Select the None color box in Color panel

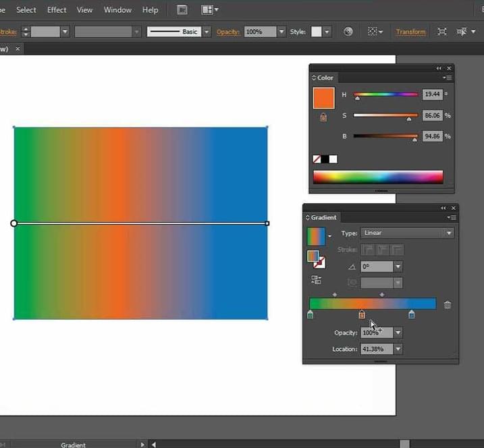coord(317,159)
